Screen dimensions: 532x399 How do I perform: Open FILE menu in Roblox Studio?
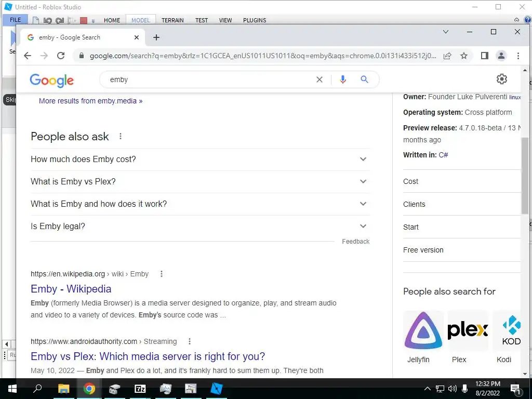[15, 20]
